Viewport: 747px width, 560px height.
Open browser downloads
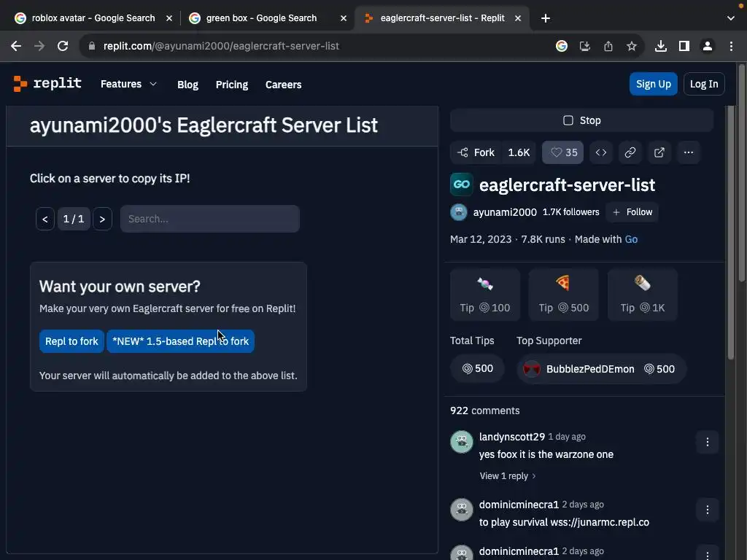661,46
